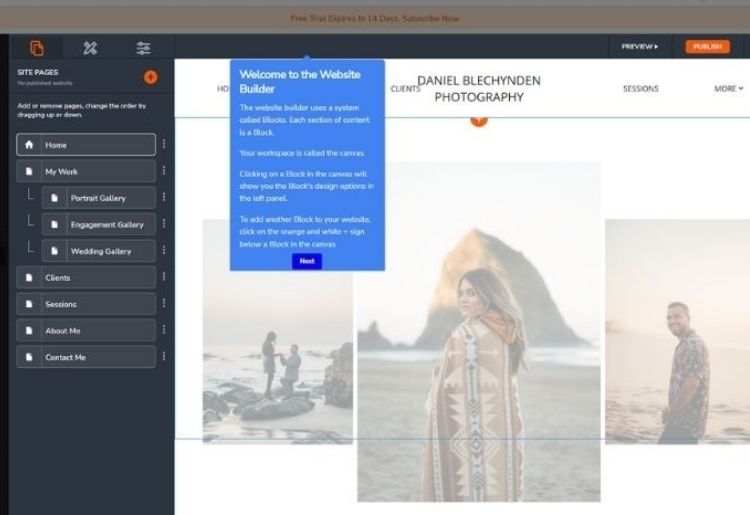Open options menu for My Work page
Viewport: 750px width, 515px height.
click(x=164, y=171)
